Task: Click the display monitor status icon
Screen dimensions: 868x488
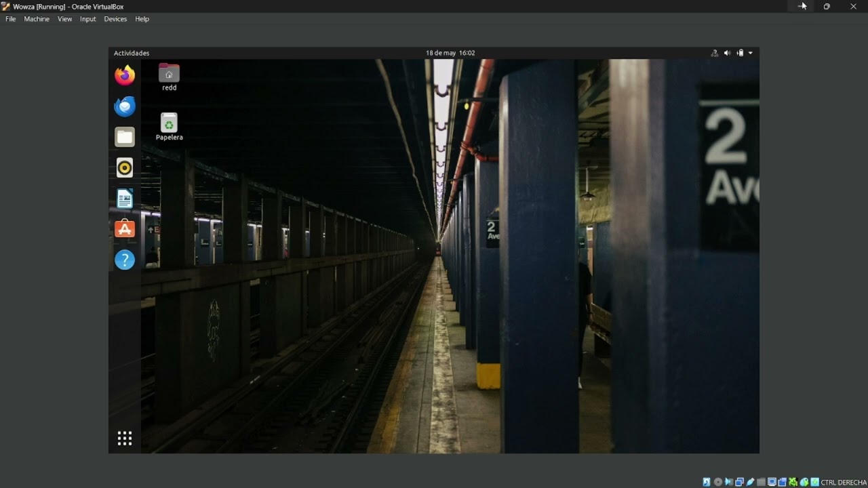Action: point(772,482)
